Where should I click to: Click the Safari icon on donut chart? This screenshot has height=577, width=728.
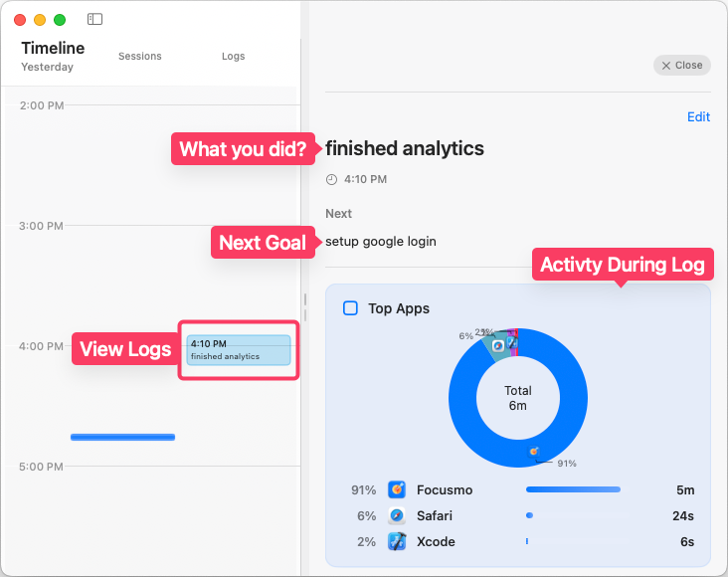click(x=497, y=344)
